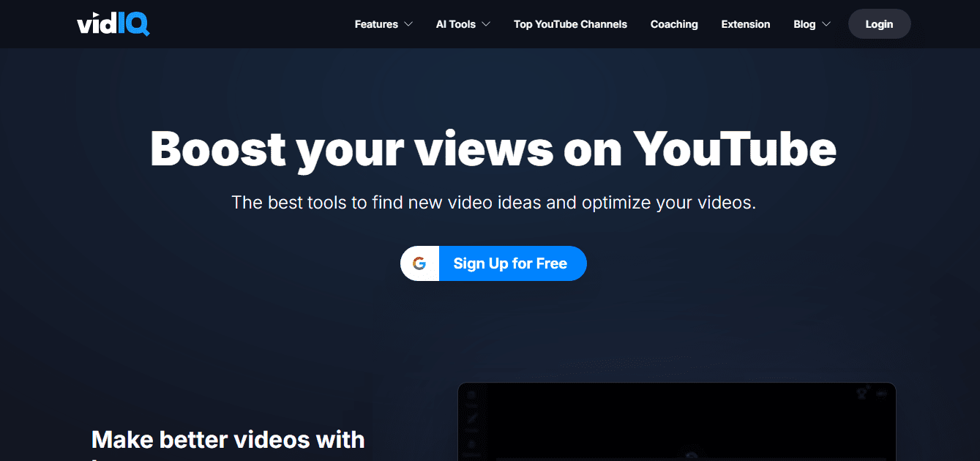The width and height of the screenshot is (980, 461).
Task: Click the Blog menu label
Action: [804, 23]
